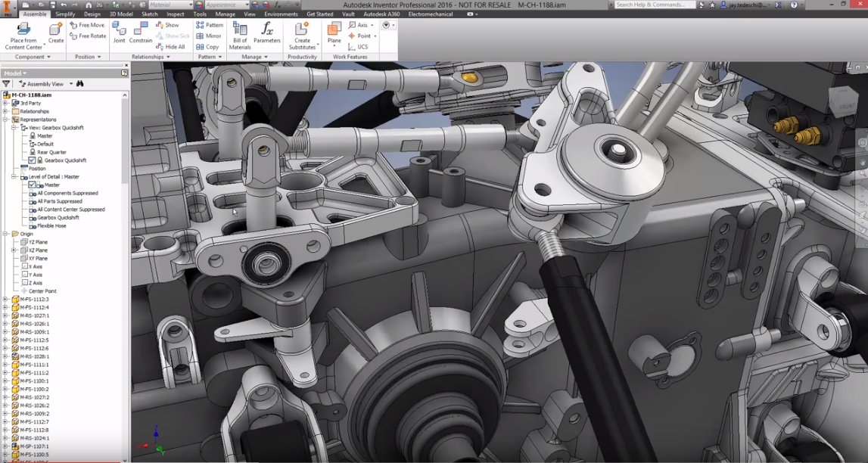Open Bill of Materials

[240, 36]
